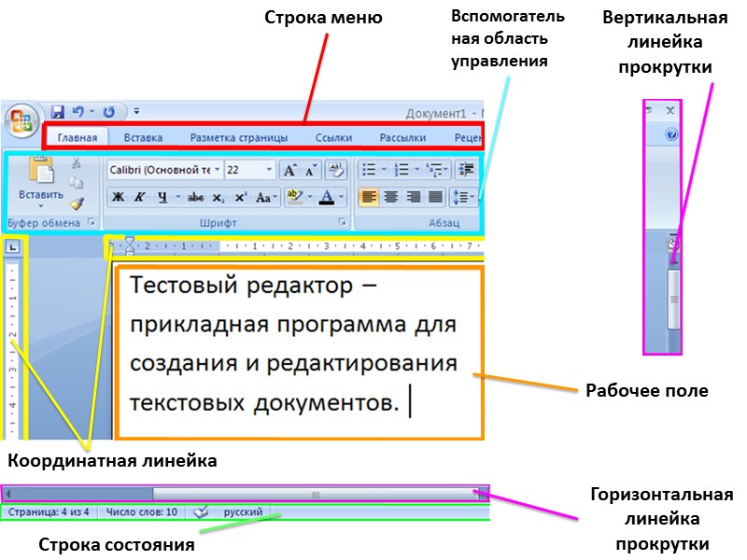Viewport: 747px width, 560px height.
Task: Redo the last action
Action: pyautogui.click(x=109, y=112)
